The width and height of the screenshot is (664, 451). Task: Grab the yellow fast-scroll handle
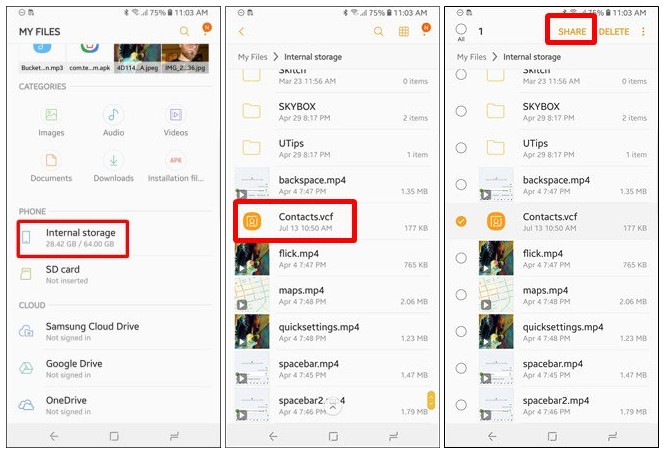(x=431, y=400)
